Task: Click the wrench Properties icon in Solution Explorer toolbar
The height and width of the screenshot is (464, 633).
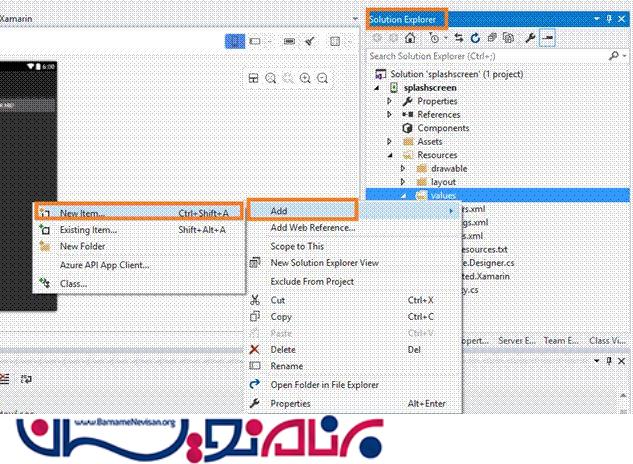Action: click(527, 39)
